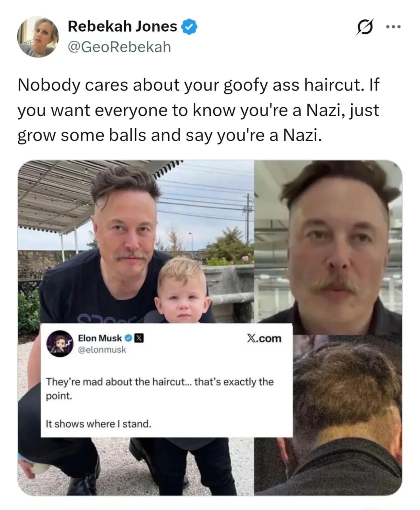
Task: Click the cartoon avatar beside @elonmusk
Action: click(x=59, y=343)
